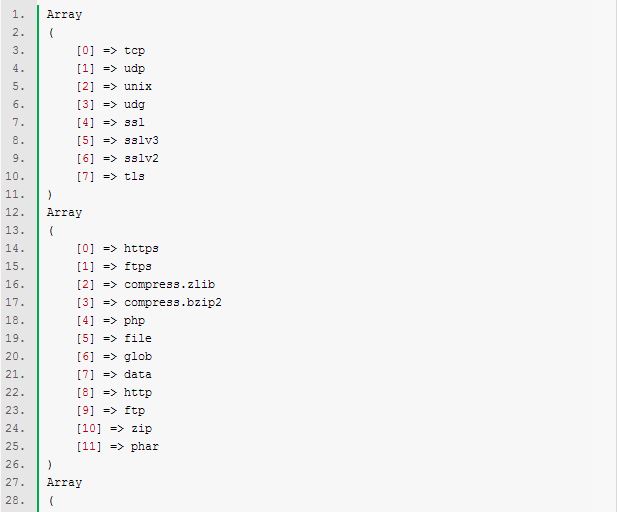Place cursor on the 'sslv2' value
The height and width of the screenshot is (512, 619).
point(141,158)
